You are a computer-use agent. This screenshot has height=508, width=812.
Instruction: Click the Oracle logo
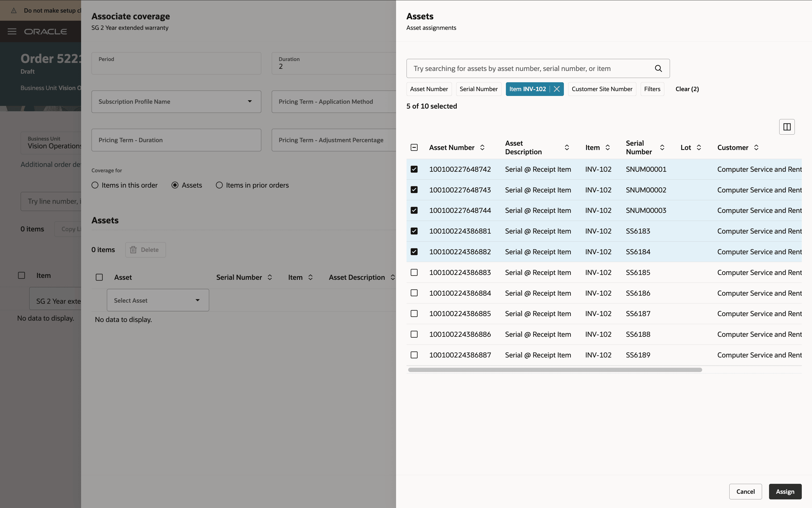(45, 32)
